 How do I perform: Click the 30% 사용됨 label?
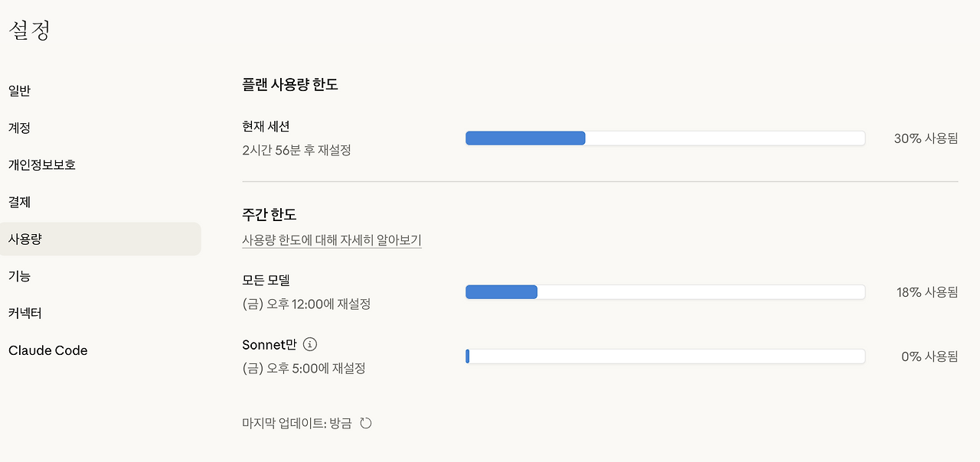(926, 138)
